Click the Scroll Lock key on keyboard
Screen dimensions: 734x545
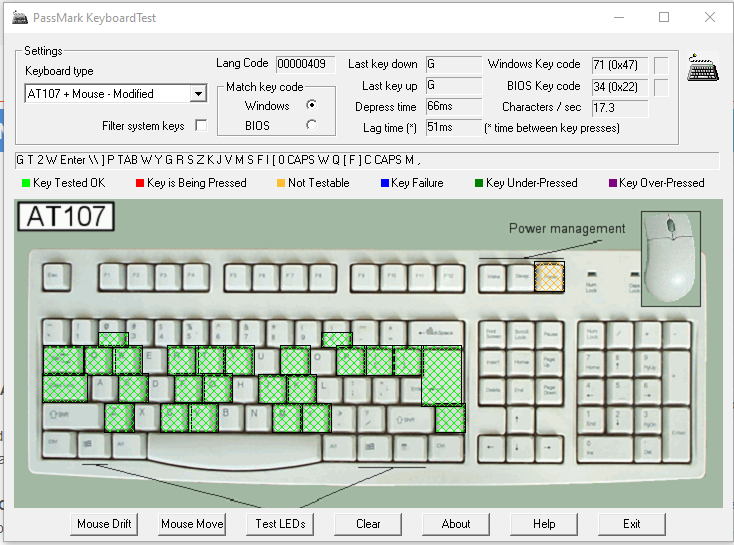pos(521,334)
